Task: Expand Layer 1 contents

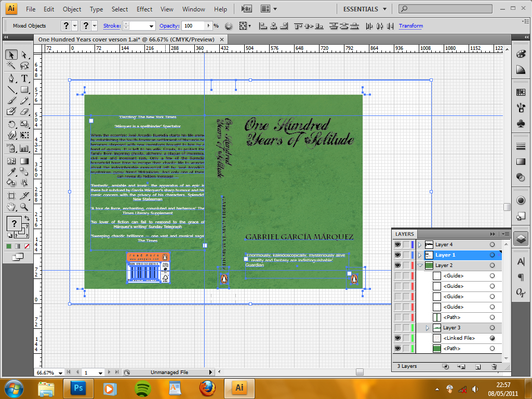Action: pos(419,255)
